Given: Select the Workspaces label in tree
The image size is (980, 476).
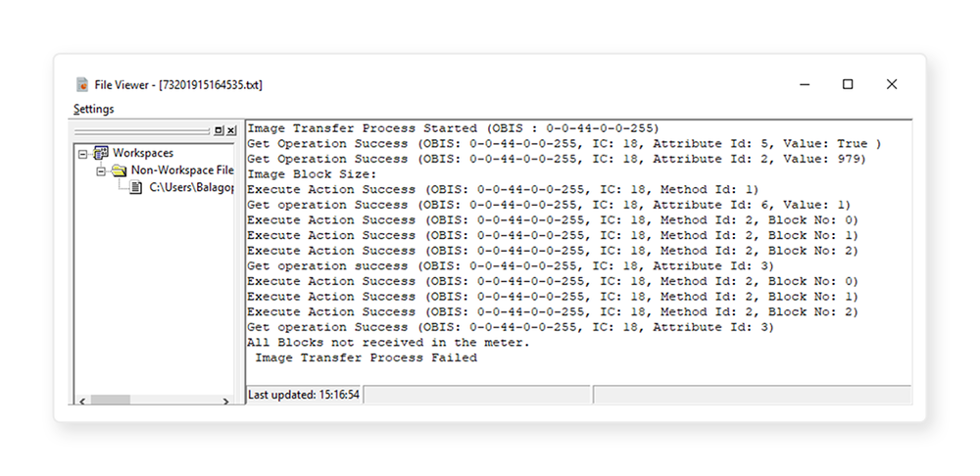Looking at the screenshot, I should pos(143,153).
